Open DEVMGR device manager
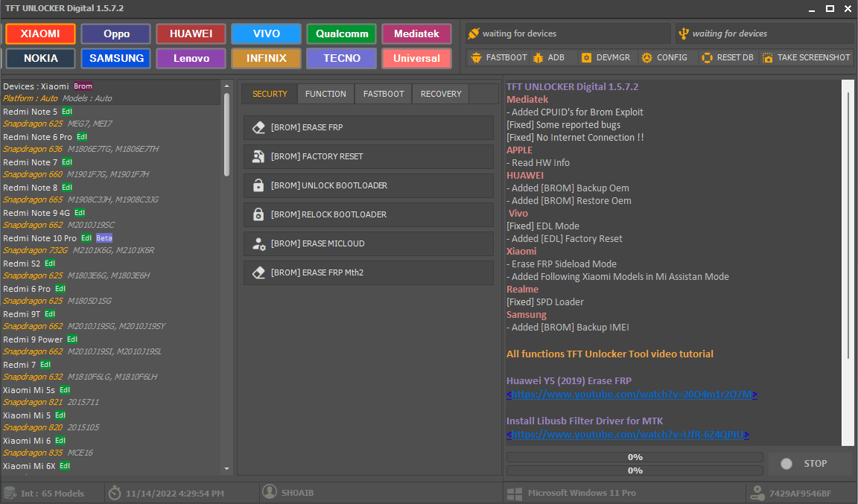Screen dimensions: 858x504 coord(586,57)
